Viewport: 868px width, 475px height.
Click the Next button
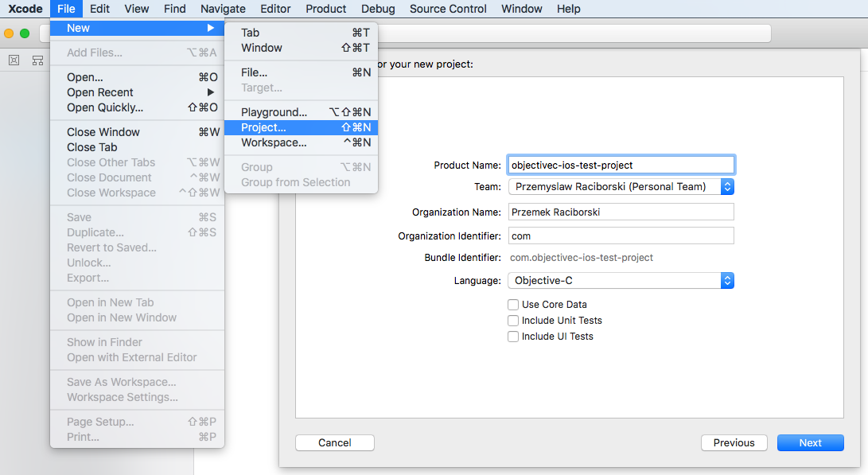810,442
